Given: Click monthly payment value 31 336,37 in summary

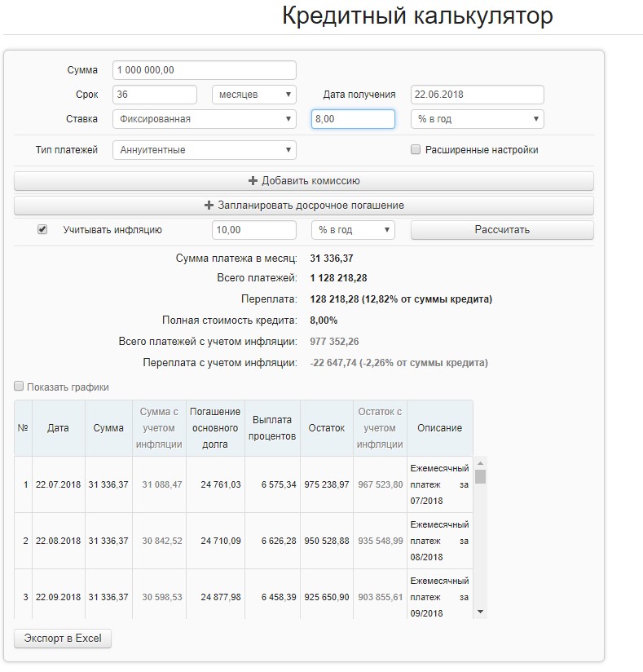Looking at the screenshot, I should click(332, 259).
